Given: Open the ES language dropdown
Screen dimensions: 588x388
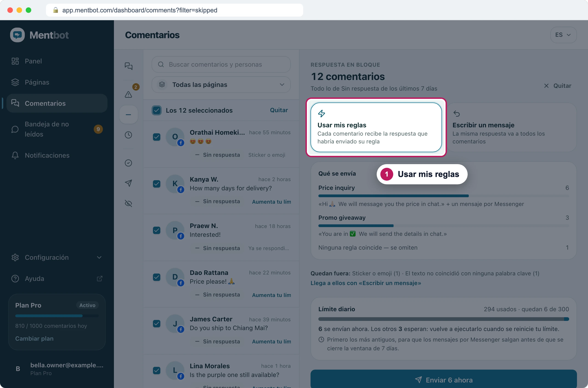Looking at the screenshot, I should point(563,35).
